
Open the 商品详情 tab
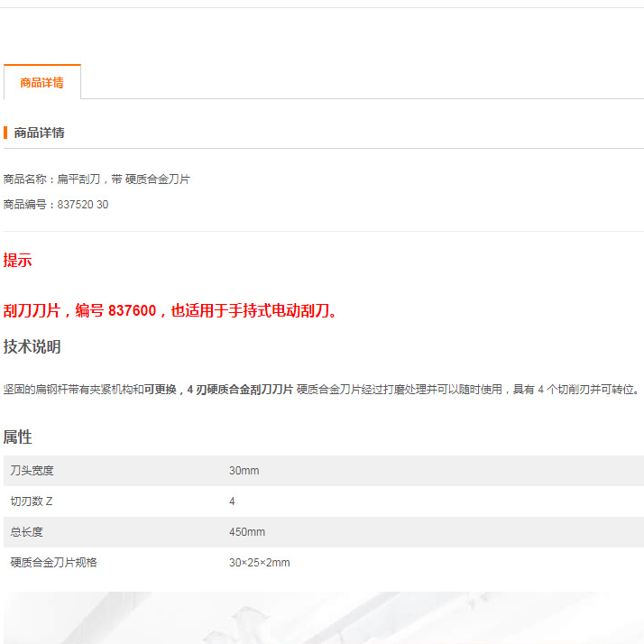[41, 82]
